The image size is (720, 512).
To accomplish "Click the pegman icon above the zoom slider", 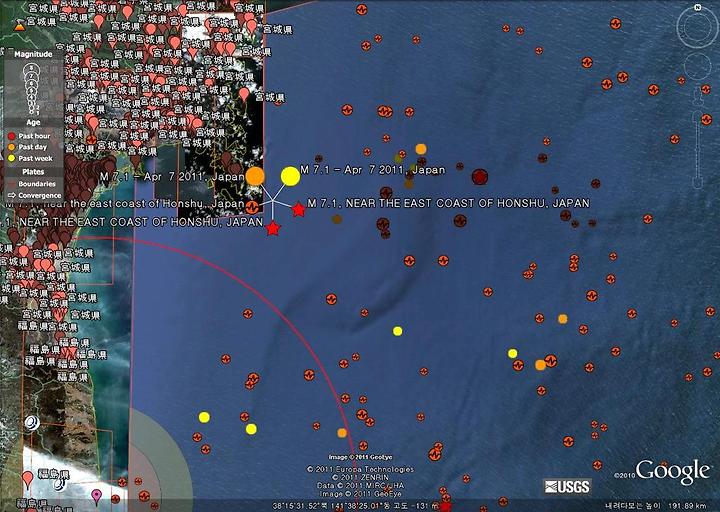I will click(698, 96).
